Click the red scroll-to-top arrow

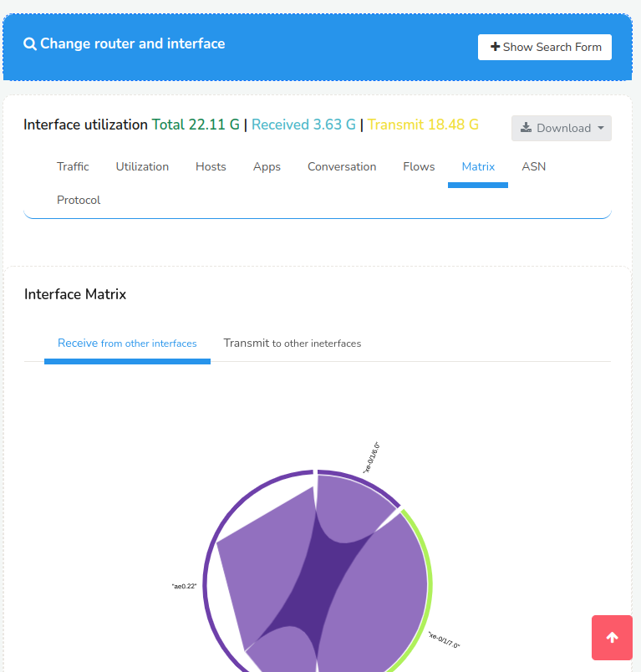(x=612, y=637)
